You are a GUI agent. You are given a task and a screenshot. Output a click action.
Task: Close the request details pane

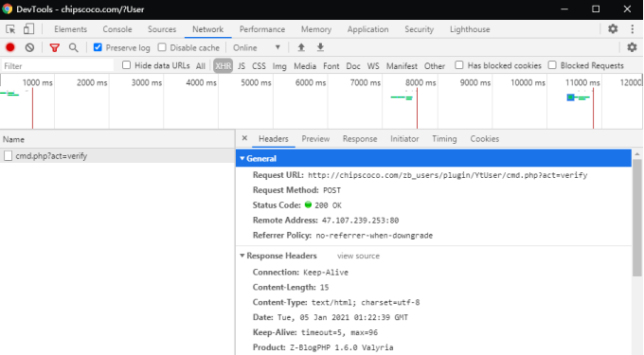pyautogui.click(x=244, y=138)
